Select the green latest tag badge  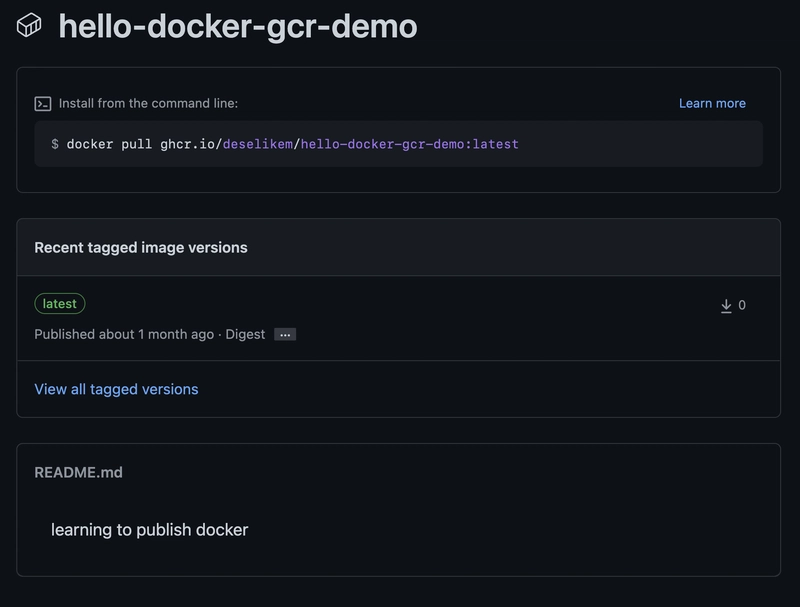60,304
